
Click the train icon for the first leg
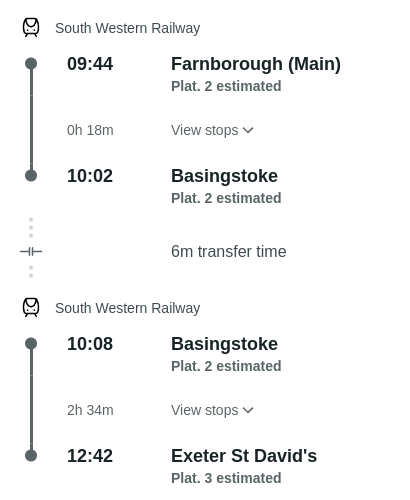point(31,28)
